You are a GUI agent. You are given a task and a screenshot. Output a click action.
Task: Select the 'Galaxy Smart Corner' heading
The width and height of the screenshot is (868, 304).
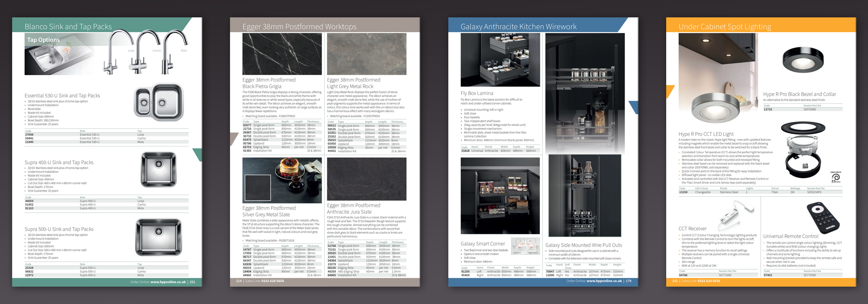point(483,244)
